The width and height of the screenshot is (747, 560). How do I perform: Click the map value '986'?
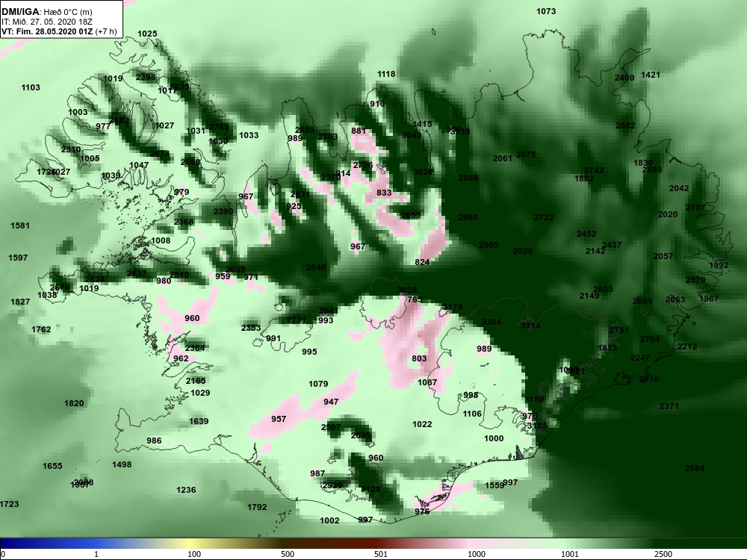click(x=154, y=441)
